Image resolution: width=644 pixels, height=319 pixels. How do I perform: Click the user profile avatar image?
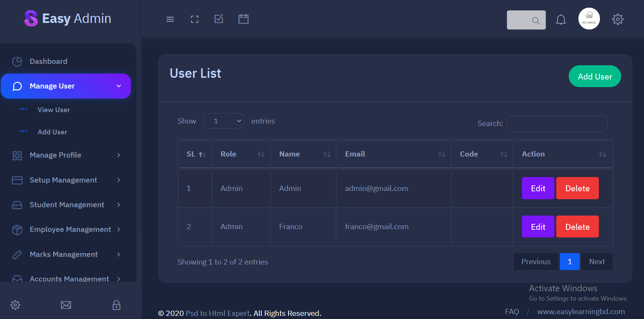[x=589, y=19]
